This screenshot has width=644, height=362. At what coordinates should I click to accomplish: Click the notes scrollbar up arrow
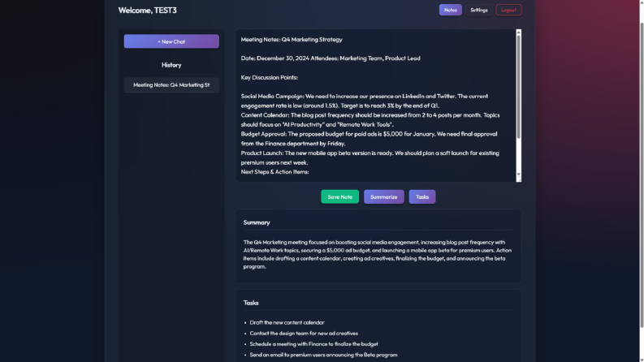click(518, 32)
